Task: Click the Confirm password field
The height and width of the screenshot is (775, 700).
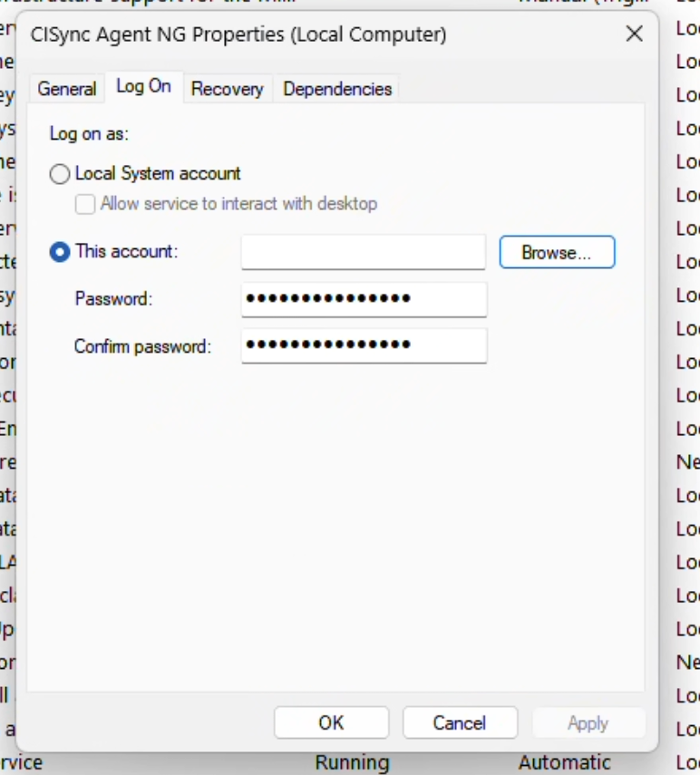Action: 364,345
